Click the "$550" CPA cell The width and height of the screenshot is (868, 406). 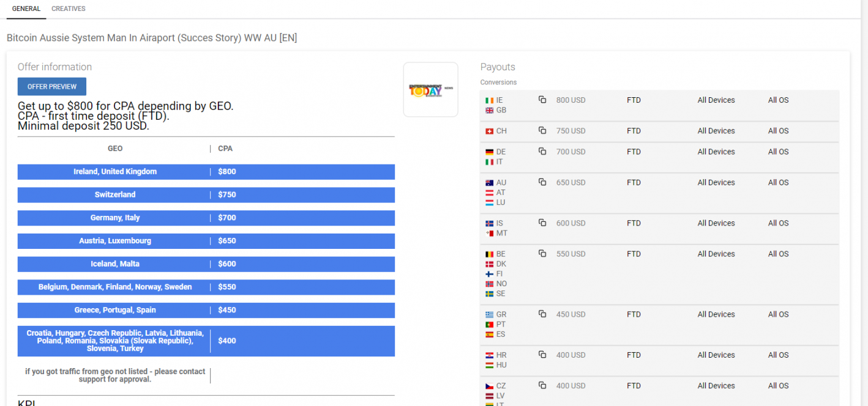click(226, 287)
